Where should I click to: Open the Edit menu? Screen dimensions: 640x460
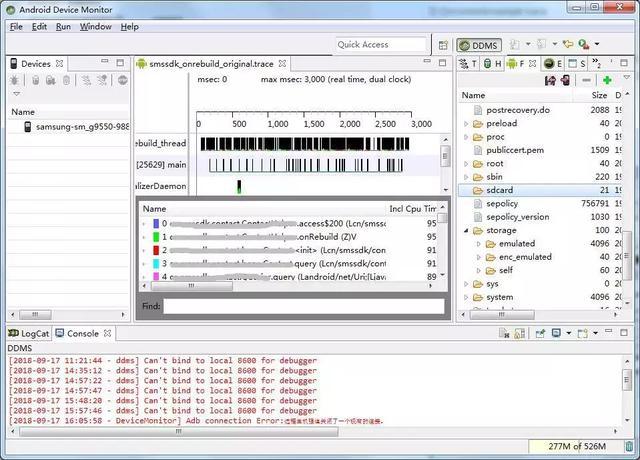pos(40,27)
